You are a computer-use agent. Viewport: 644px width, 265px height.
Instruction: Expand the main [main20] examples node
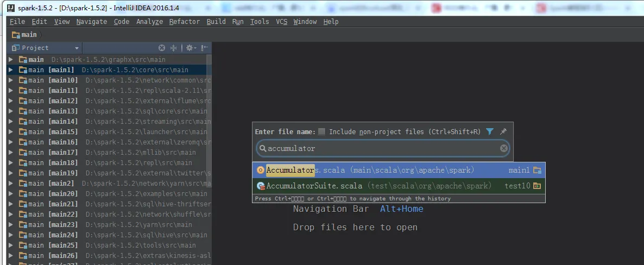(11, 193)
